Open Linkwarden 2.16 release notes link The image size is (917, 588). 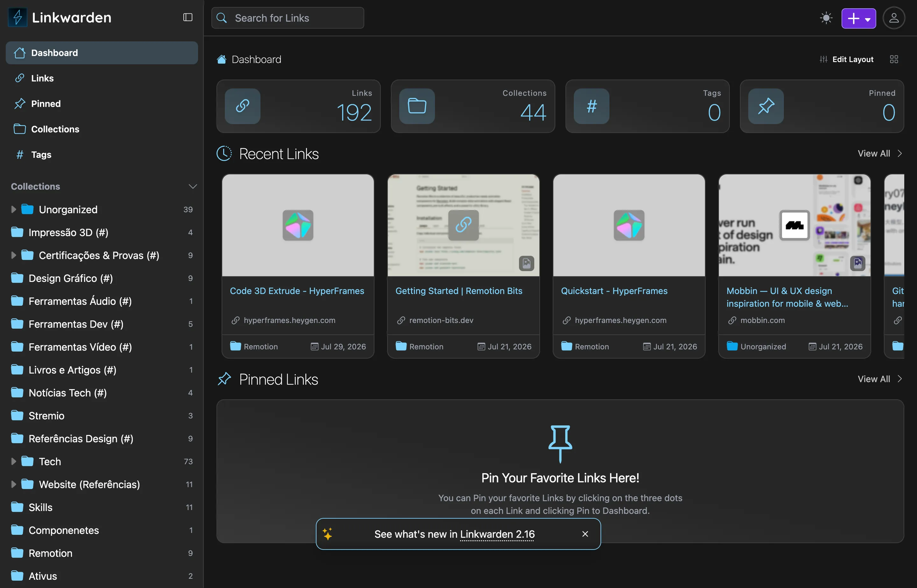(497, 534)
